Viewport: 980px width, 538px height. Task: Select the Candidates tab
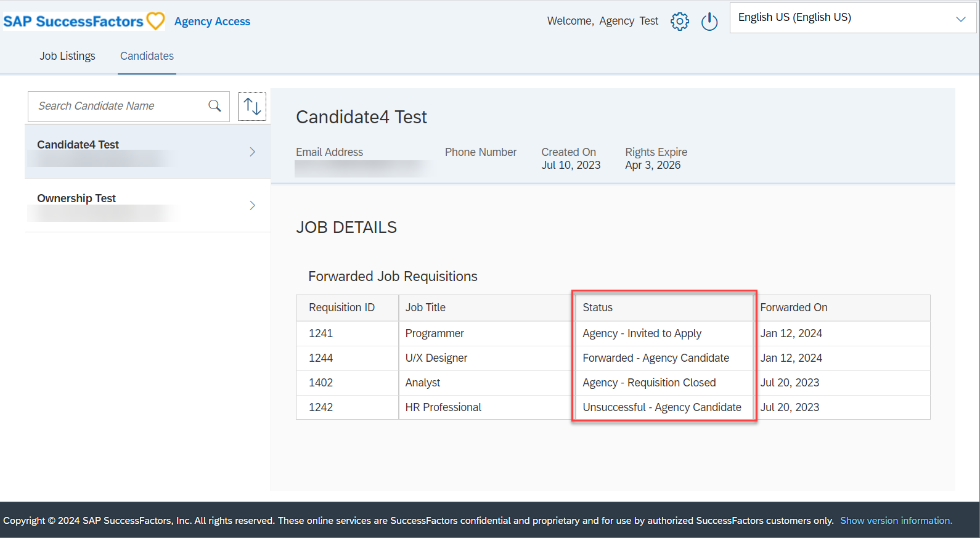coord(147,56)
